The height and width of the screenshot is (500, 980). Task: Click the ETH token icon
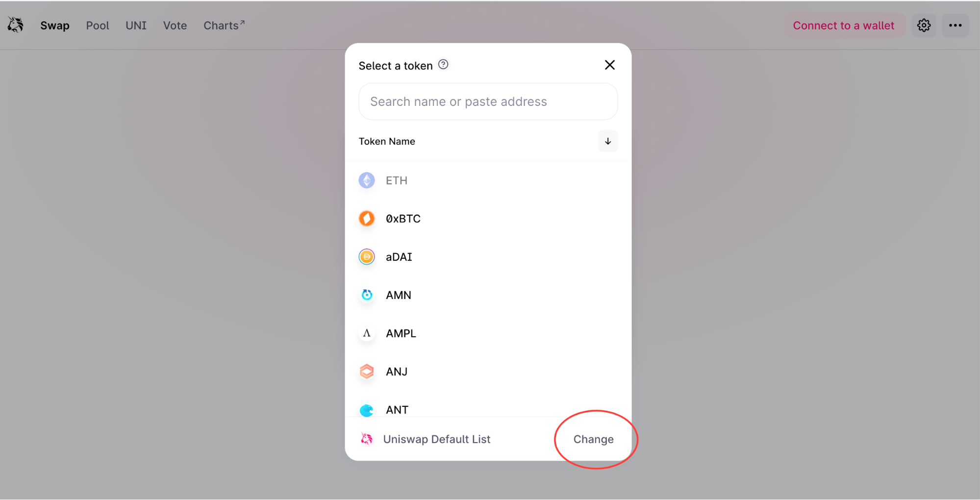coord(367,180)
